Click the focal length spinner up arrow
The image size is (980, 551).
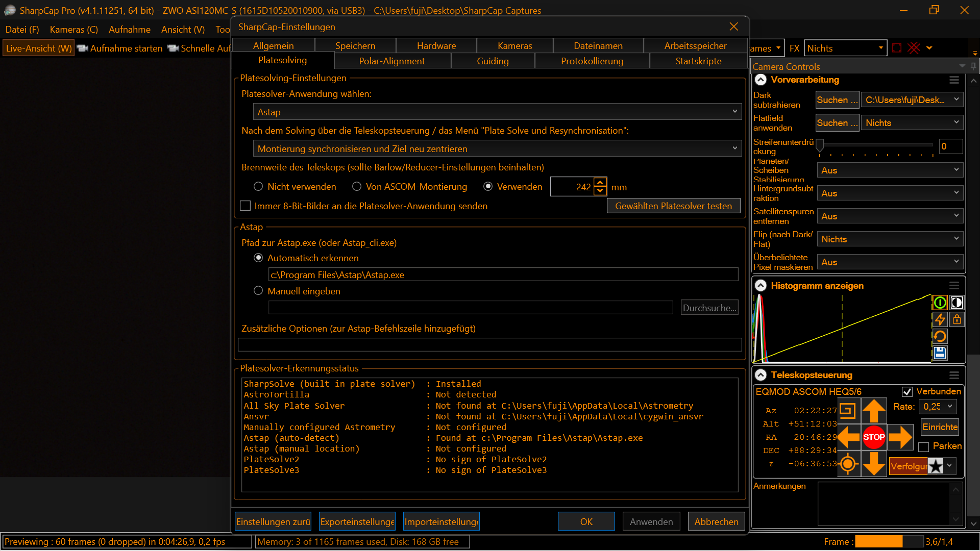[x=600, y=182]
